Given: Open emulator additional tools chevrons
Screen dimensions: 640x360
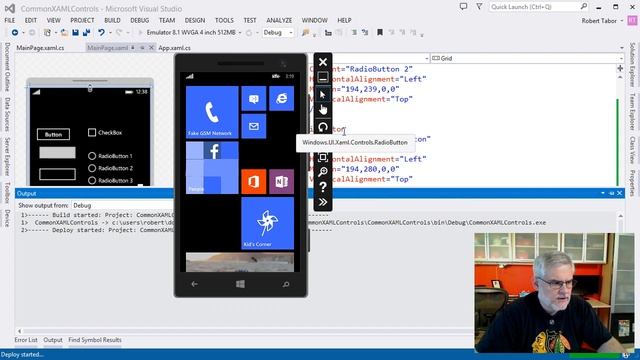Looking at the screenshot, I should (322, 202).
